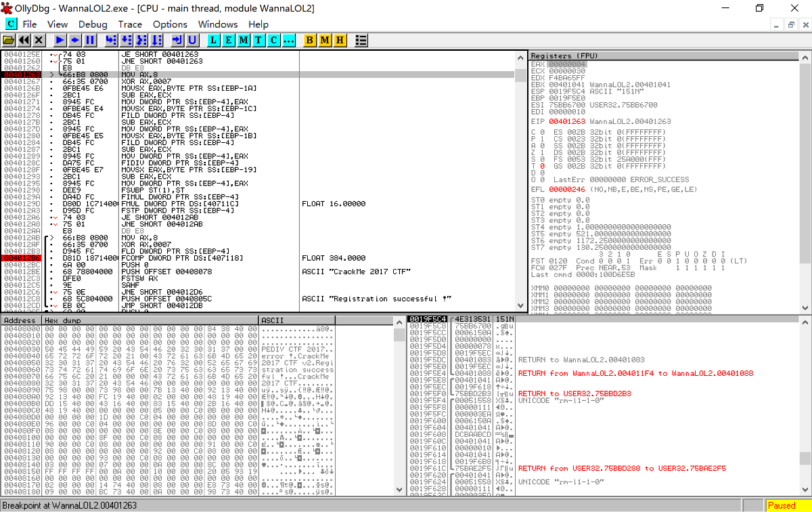
Task: Click the FLOAT 16.00000 comment
Action: click(x=334, y=203)
